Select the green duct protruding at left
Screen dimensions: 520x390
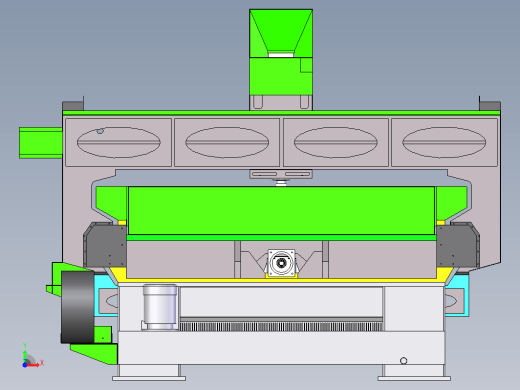click(41, 143)
